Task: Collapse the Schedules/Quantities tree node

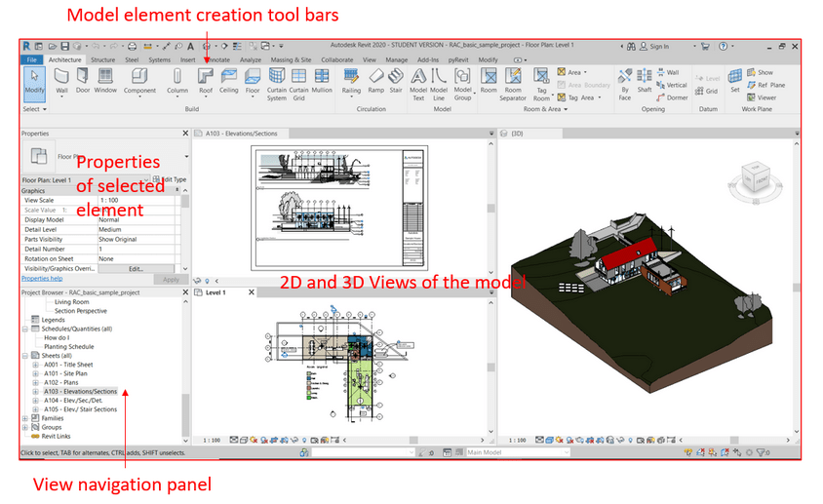Action: [24, 329]
